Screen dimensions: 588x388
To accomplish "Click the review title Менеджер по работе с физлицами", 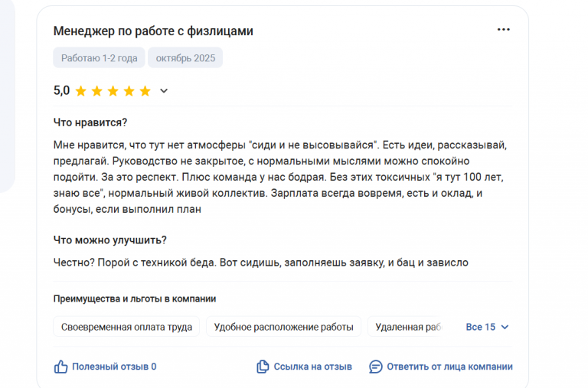I will coord(153,31).
